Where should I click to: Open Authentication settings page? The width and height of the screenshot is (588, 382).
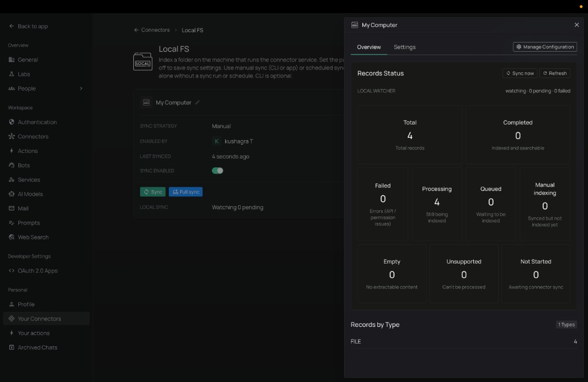46,122
